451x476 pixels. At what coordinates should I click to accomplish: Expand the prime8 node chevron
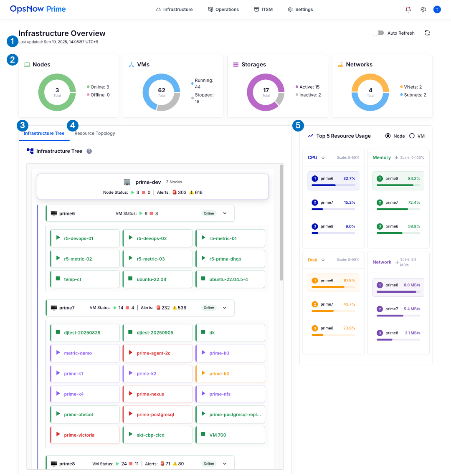point(225,463)
